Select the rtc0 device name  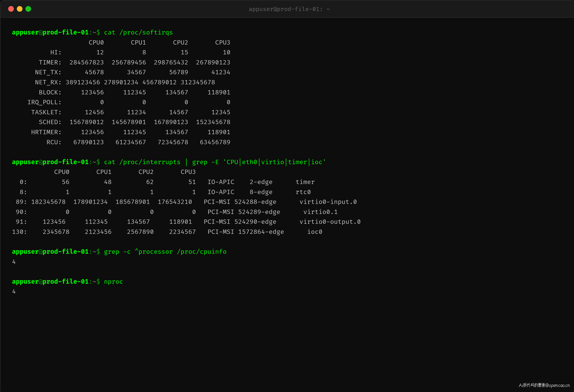pyautogui.click(x=303, y=192)
